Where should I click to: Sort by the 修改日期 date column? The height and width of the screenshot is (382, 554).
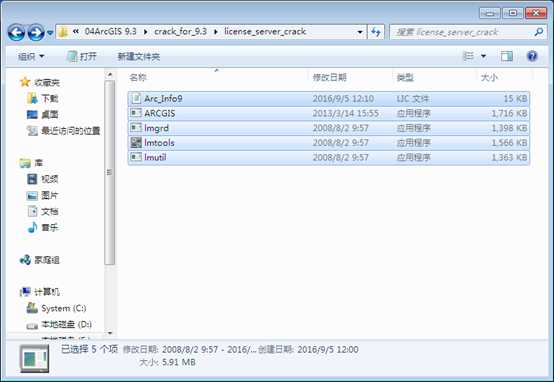[x=329, y=77]
